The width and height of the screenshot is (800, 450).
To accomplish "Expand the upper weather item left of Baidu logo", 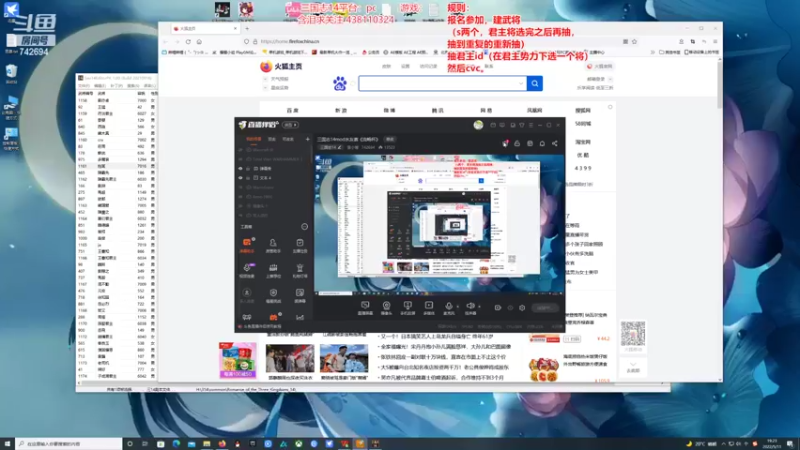I will click(265, 79).
